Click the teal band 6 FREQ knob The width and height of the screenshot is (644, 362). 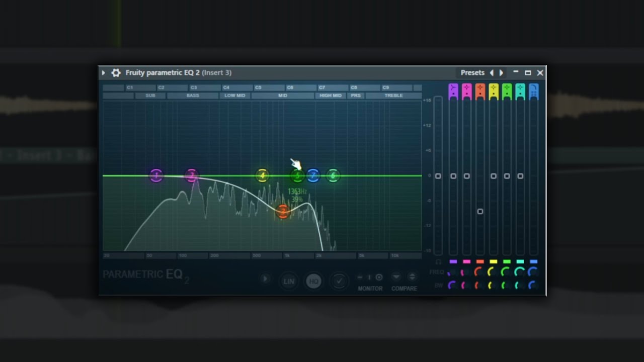coord(519,272)
